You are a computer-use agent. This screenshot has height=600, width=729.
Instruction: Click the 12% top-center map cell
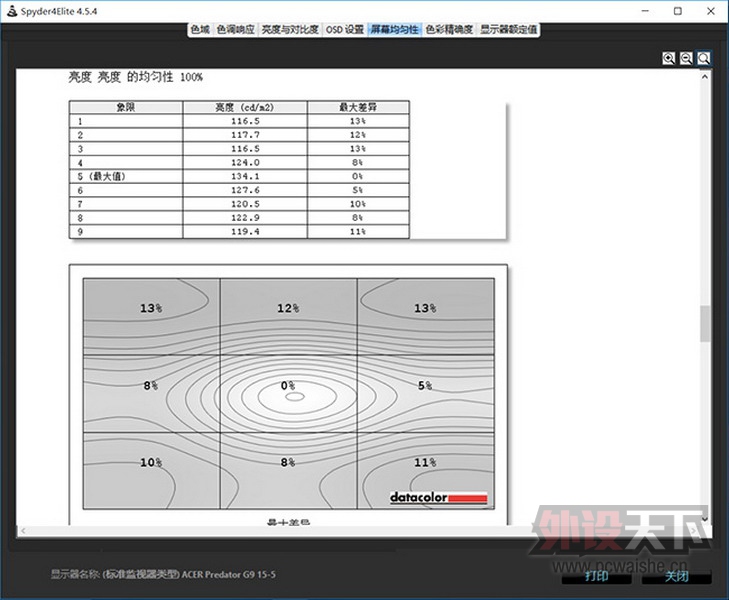pos(288,317)
